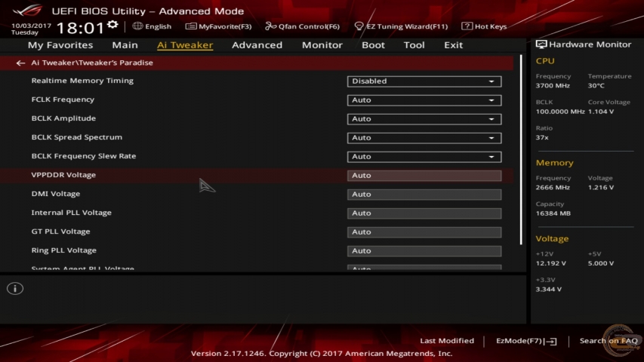The image size is (644, 362).
Task: Open the Tool tab
Action: 414,44
